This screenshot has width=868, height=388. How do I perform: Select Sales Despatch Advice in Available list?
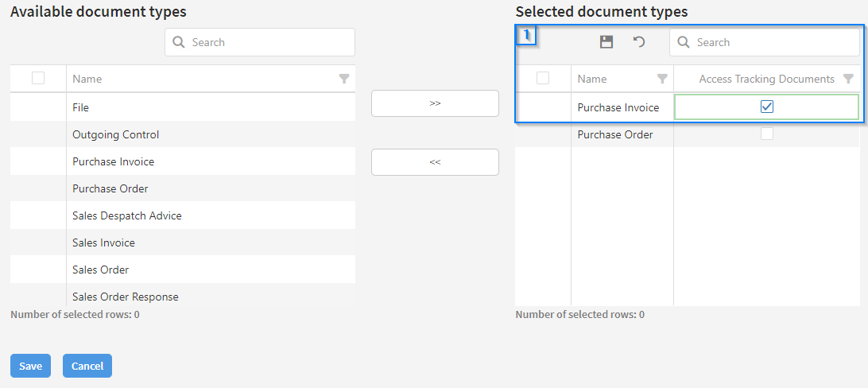click(127, 215)
